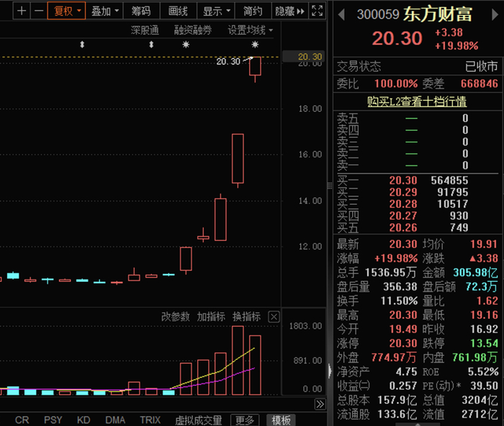Select the 画线 drawing tool
Image resolution: width=504 pixels, height=426 pixels.
pyautogui.click(x=178, y=11)
